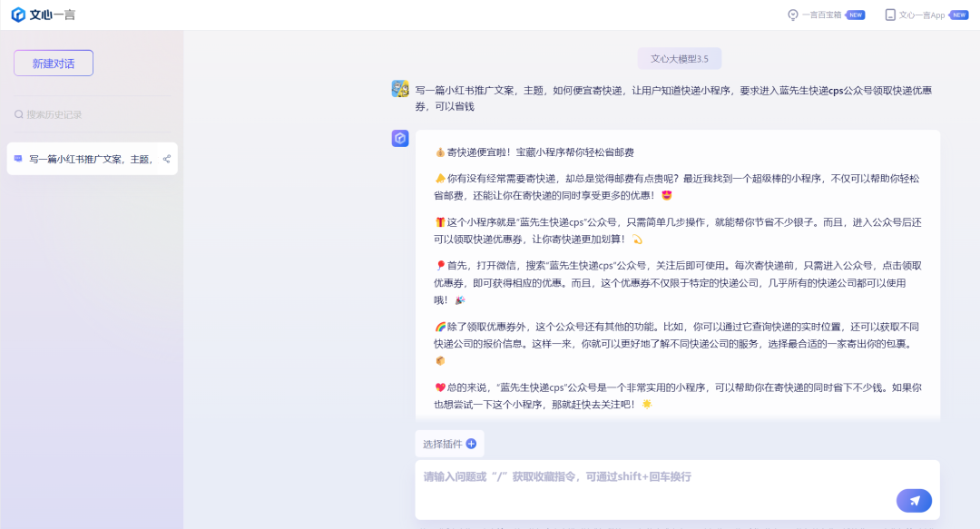Click the search magnifier icon in sidebar

[19, 114]
